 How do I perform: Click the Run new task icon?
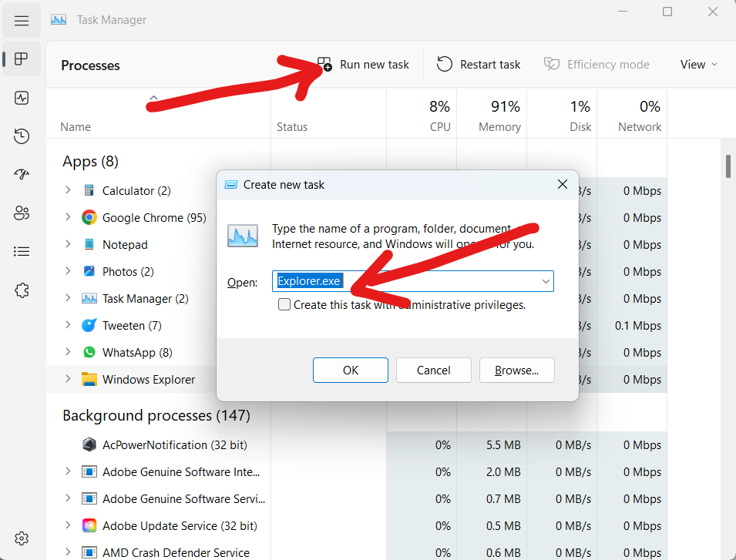(324, 64)
